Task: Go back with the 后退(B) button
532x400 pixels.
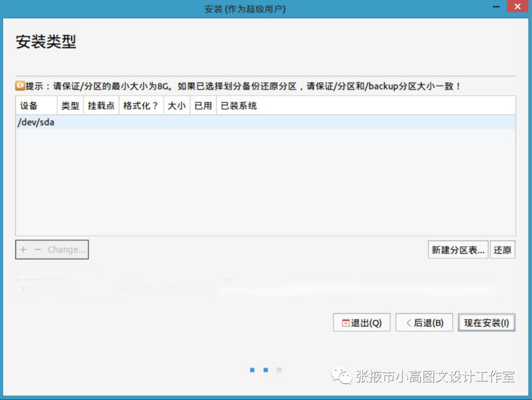Action: click(424, 323)
